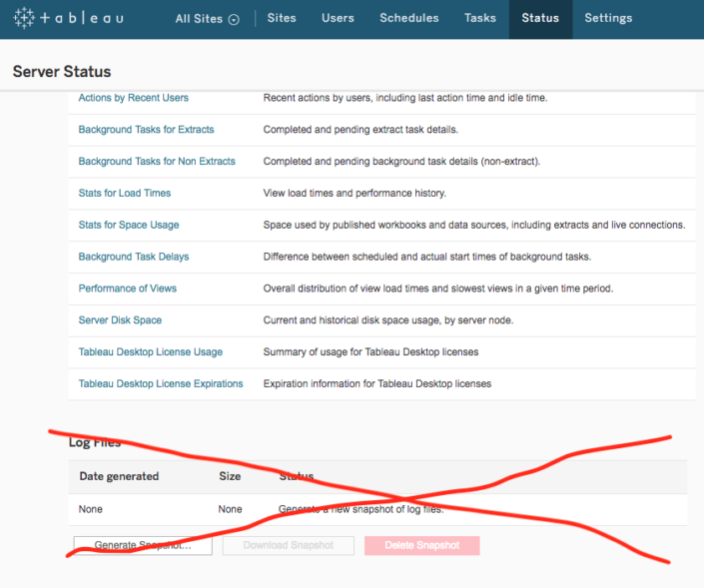Open Background Task Delays view
Image resolution: width=704 pixels, height=588 pixels.
click(134, 257)
